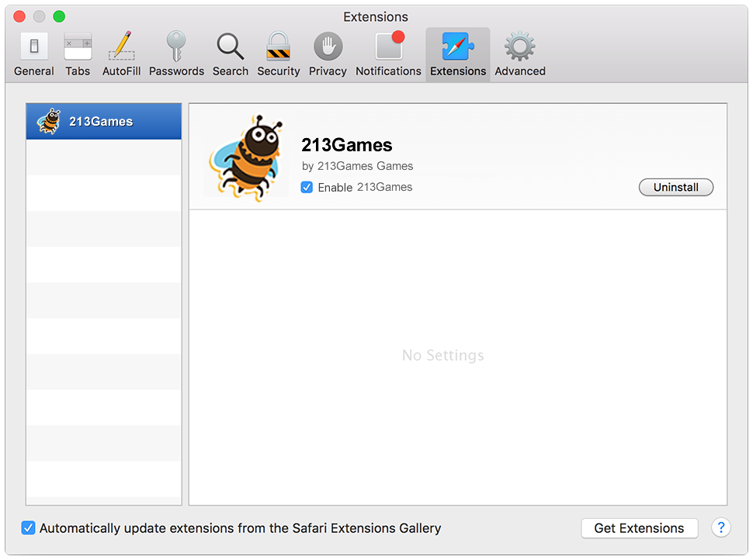Screen dimensions: 753x560
Task: Open the Notifications preferences pane
Action: tap(388, 54)
